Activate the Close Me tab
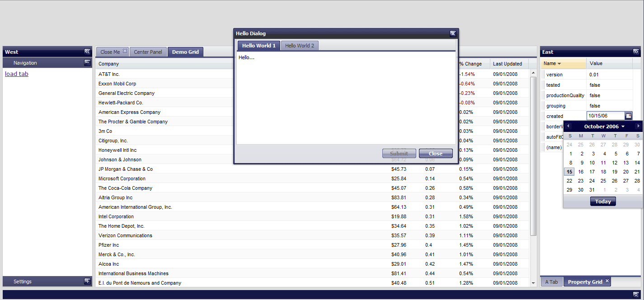Image resolution: width=644 pixels, height=300 pixels. pyautogui.click(x=110, y=52)
